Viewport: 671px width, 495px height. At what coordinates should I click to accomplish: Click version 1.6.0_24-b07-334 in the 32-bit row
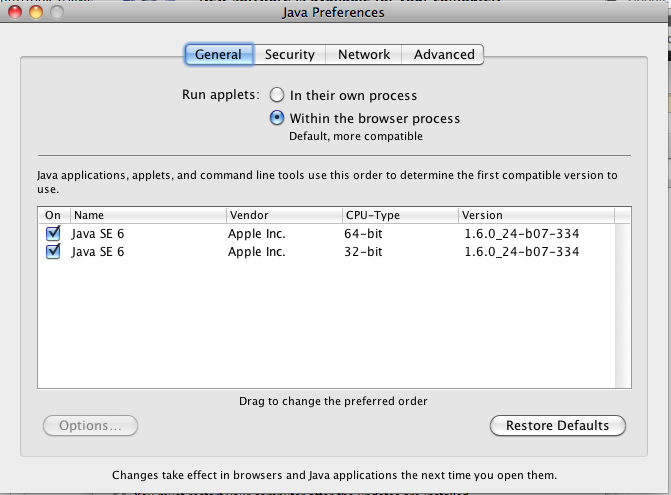[522, 252]
